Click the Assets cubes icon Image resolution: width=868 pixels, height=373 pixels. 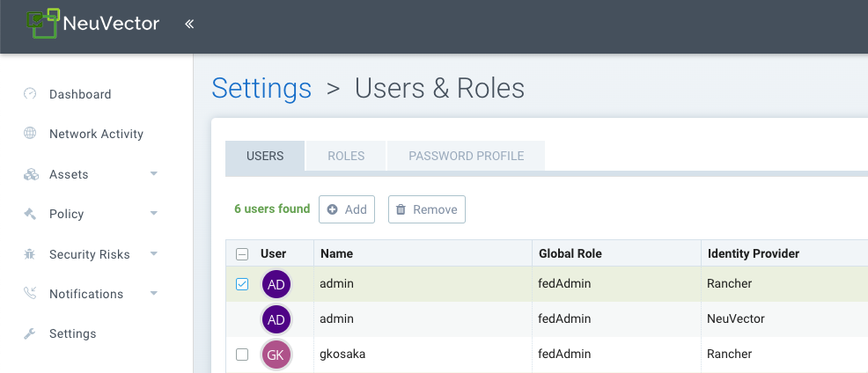[x=31, y=174]
